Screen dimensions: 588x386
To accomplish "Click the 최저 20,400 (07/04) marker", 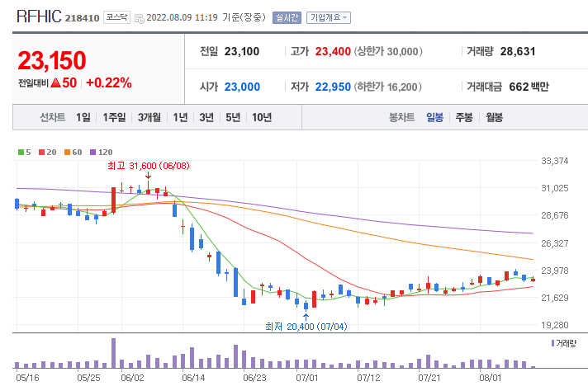I will pos(306,327).
